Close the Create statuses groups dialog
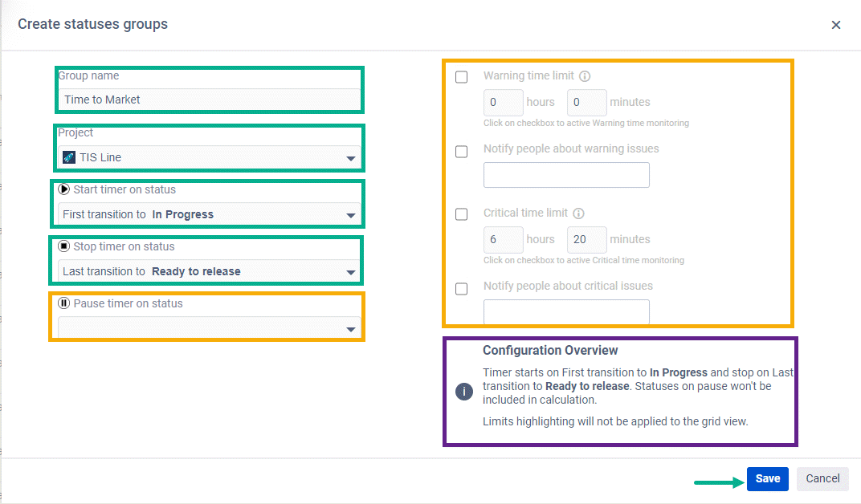This screenshot has width=861, height=504. (x=836, y=25)
